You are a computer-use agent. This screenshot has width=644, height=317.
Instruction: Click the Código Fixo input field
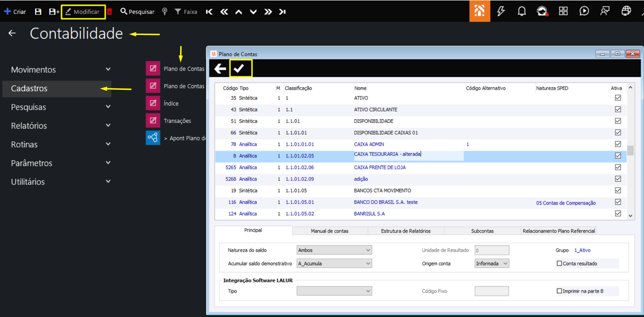click(492, 291)
